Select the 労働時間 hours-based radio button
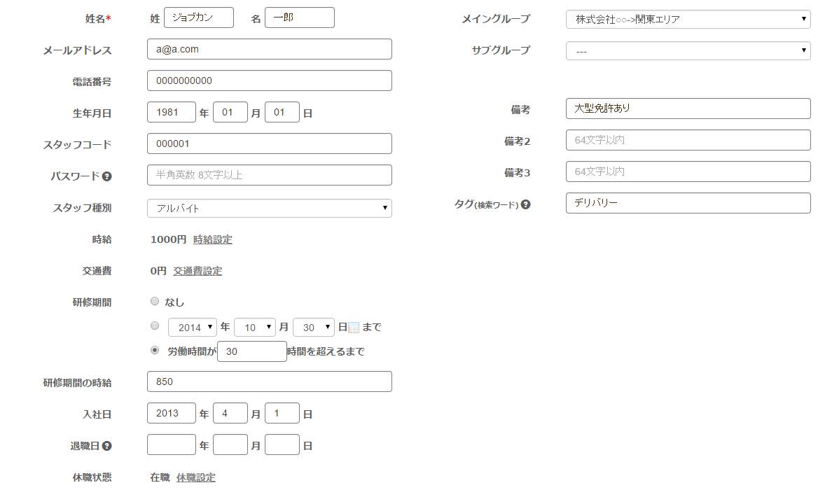This screenshot has height=504, width=818. pyautogui.click(x=155, y=351)
